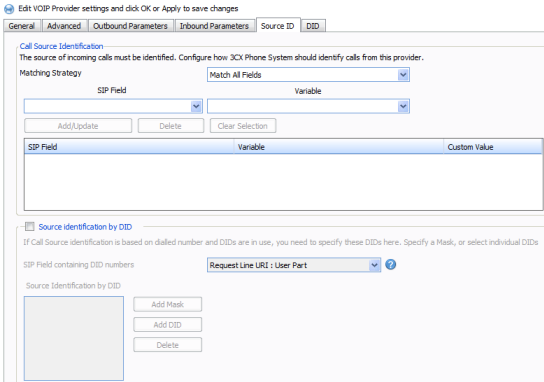Screen dimensions: 544x382
Task: Open the DID tab
Action: coord(313,26)
